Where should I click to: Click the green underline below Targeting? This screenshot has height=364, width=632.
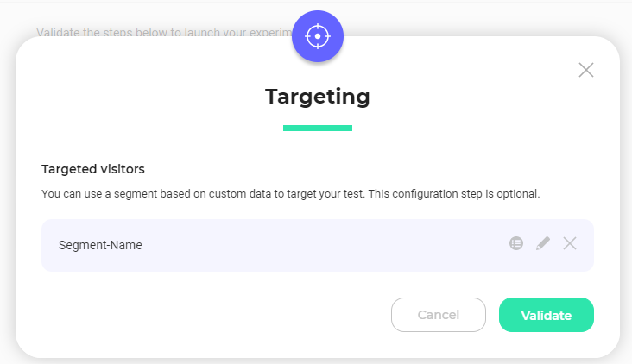click(x=318, y=128)
